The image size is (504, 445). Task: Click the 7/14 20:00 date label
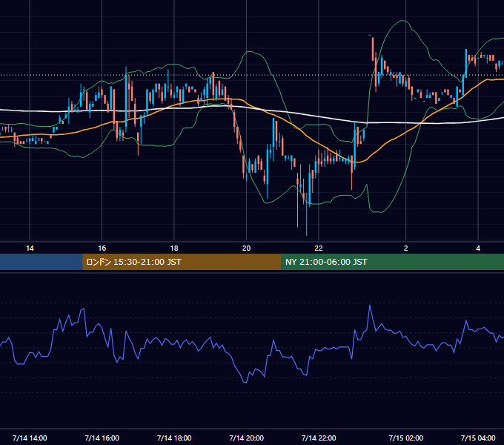(247, 438)
